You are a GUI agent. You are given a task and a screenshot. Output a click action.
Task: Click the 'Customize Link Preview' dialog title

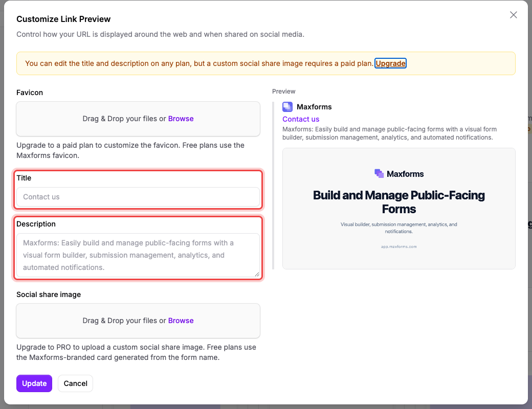point(63,19)
